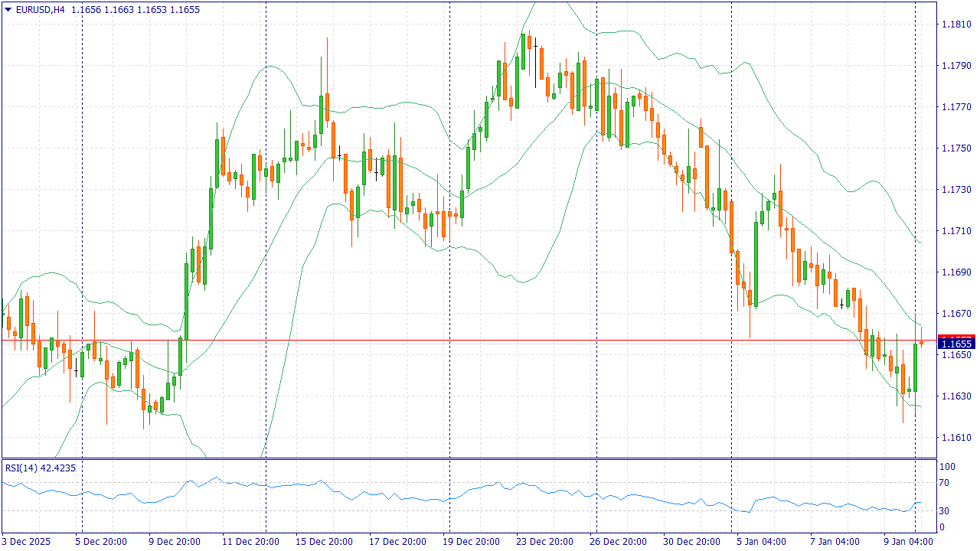
Task: Click the 23 Dec 20:00 time label
Action: coord(543,541)
